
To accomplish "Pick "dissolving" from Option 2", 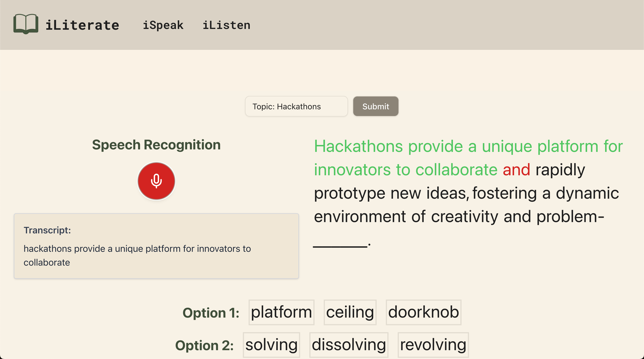I will tap(348, 345).
